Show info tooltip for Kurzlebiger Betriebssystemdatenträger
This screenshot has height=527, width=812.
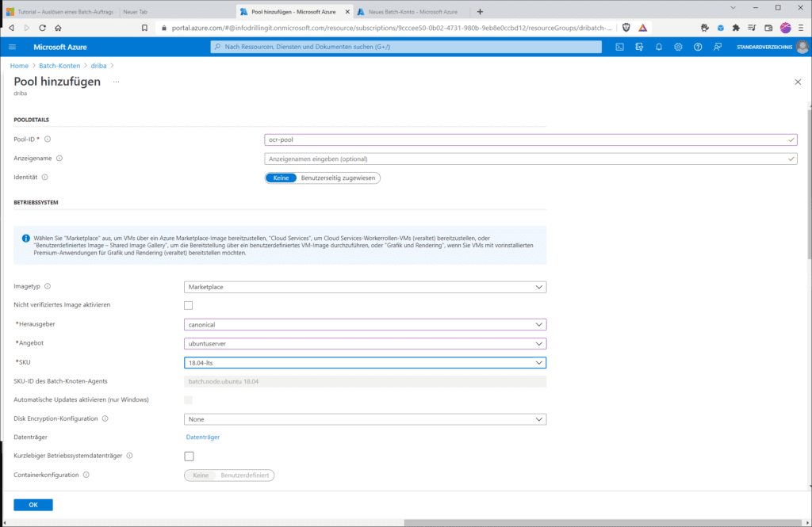pos(129,456)
